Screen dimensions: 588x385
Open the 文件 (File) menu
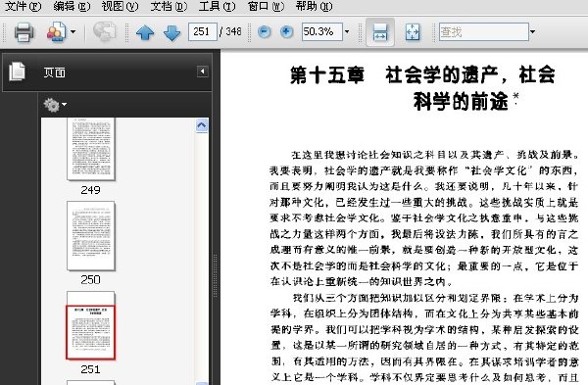click(23, 6)
